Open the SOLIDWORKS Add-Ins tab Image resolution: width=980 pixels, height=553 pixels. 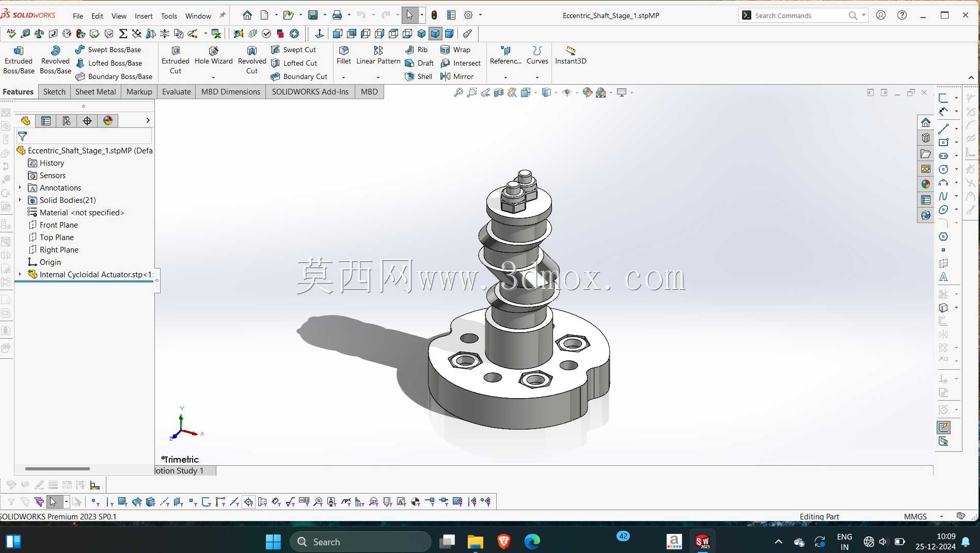pyautogui.click(x=310, y=92)
